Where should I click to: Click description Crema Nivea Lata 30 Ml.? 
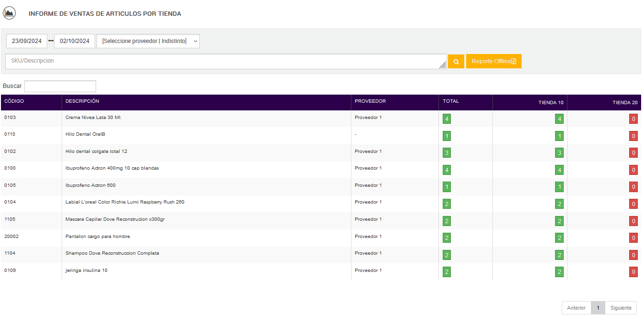[94, 117]
